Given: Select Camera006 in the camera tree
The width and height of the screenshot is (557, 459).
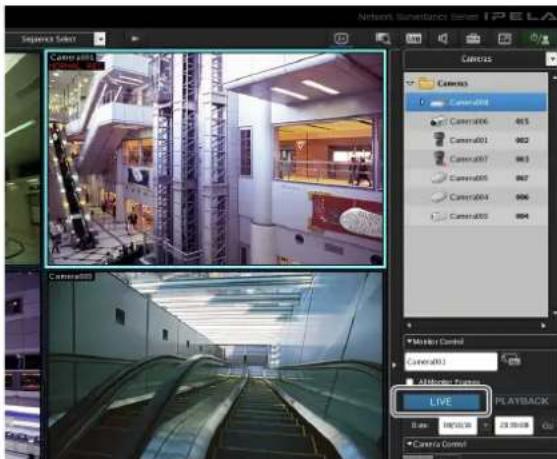Looking at the screenshot, I should [476, 122].
